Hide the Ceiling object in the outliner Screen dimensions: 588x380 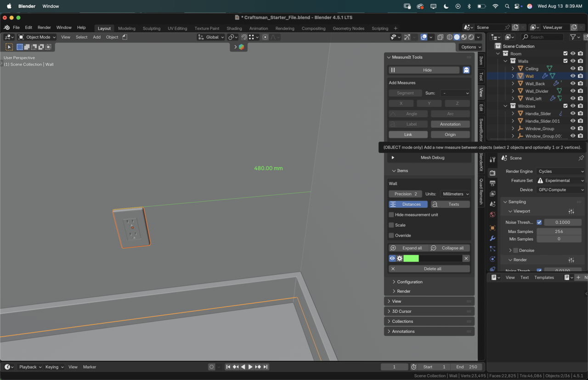pos(572,68)
